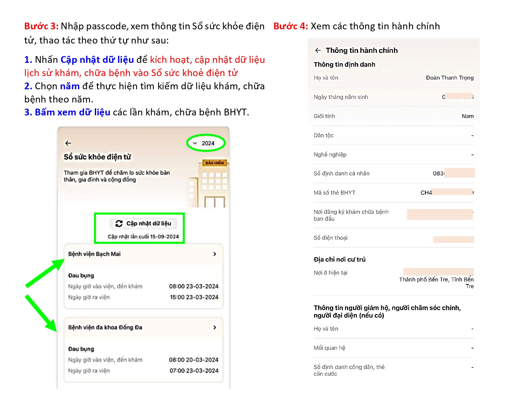The width and height of the screenshot is (532, 411).
Task: Expand the Bệnh viện đa khoa Đống Đa chevron
Action: click(x=215, y=328)
